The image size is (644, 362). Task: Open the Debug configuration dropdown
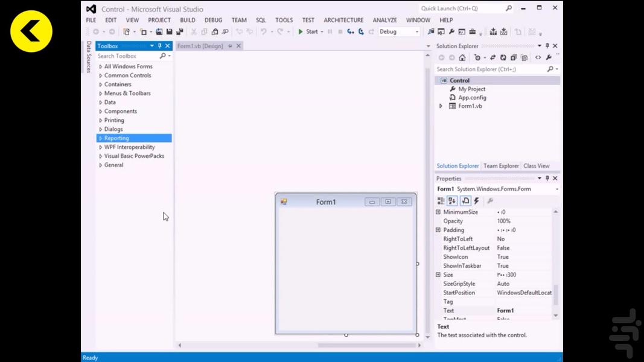[416, 32]
